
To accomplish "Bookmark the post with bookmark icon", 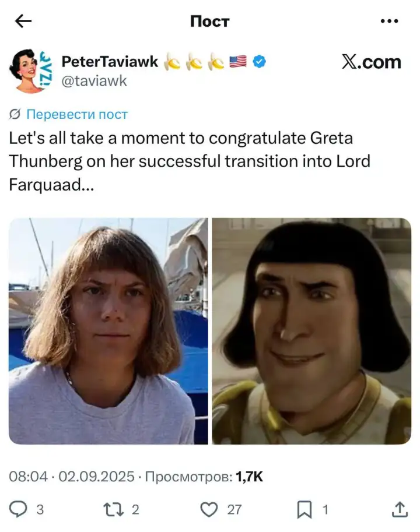I will pyautogui.click(x=304, y=510).
